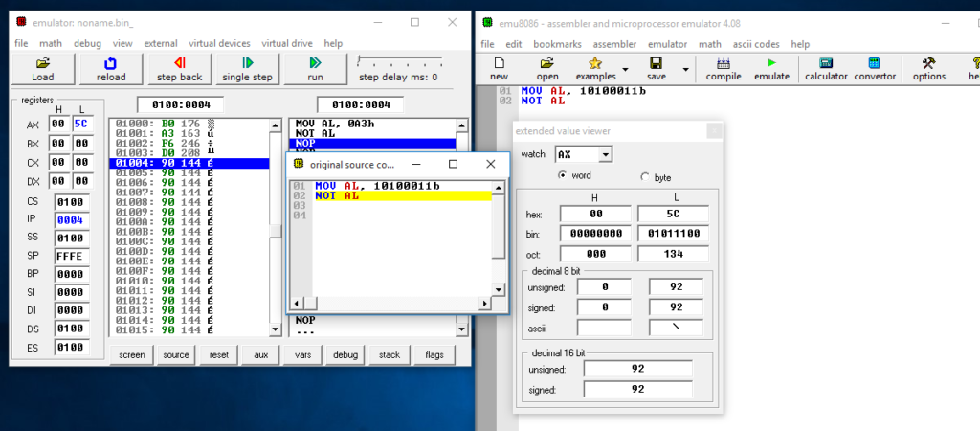The width and height of the screenshot is (980, 431).
Task: Run the program with run button
Action: (316, 70)
